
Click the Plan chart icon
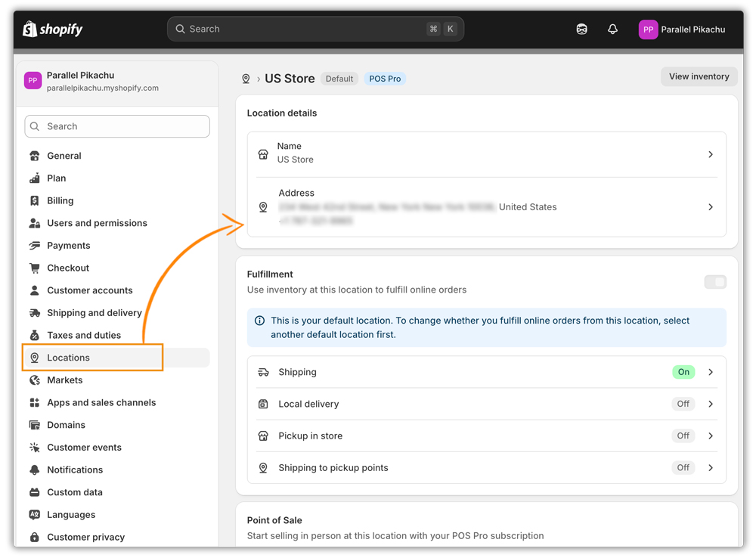click(35, 178)
